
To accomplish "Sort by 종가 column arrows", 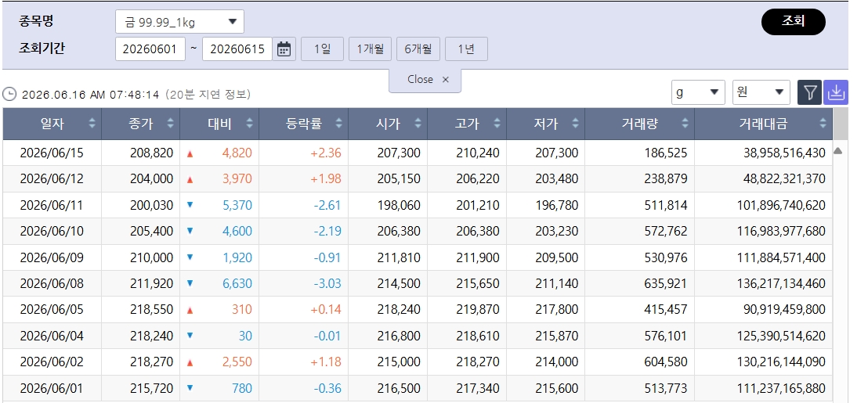I will 171,124.
